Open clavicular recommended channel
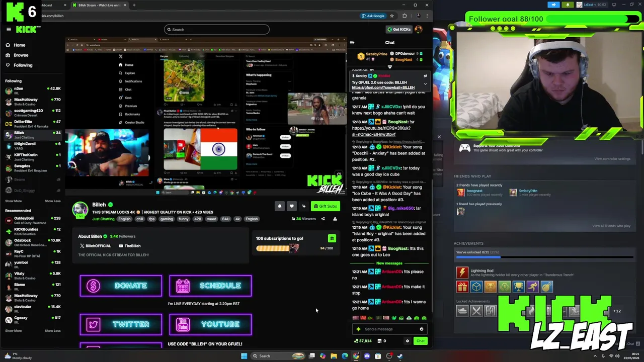Image resolution: width=644 pixels, height=362 pixels. click(33, 309)
